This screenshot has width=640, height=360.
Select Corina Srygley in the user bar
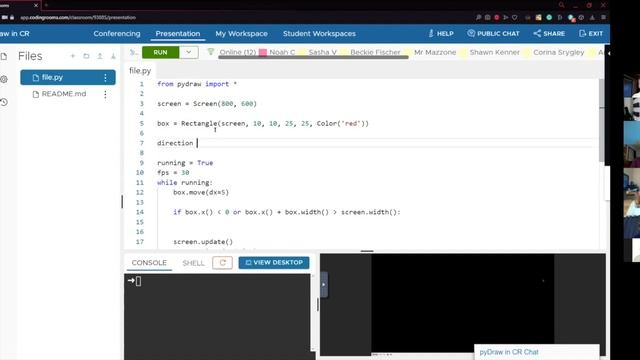[x=558, y=52]
